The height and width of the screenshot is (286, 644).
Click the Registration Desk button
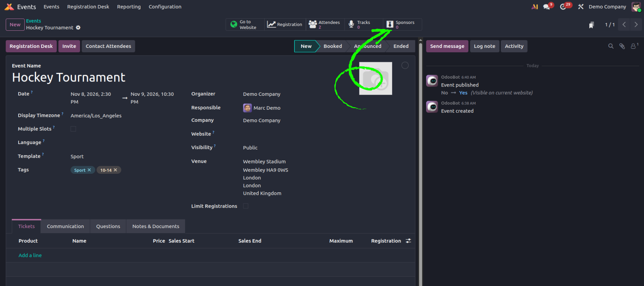31,46
